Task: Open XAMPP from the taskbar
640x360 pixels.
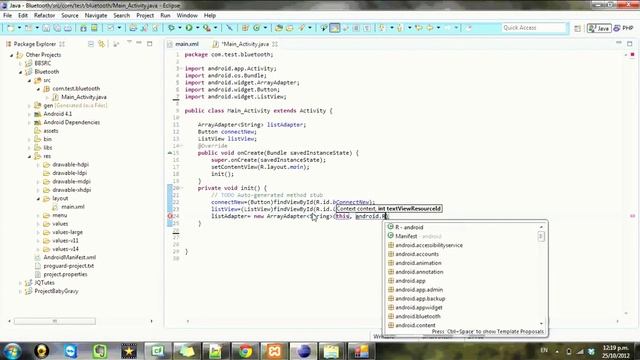Action: [274, 351]
